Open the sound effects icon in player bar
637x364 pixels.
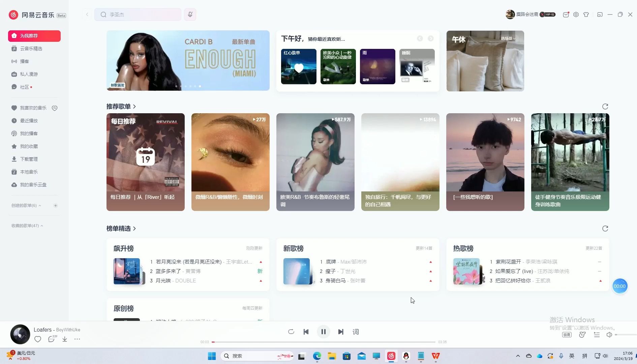pos(582,335)
